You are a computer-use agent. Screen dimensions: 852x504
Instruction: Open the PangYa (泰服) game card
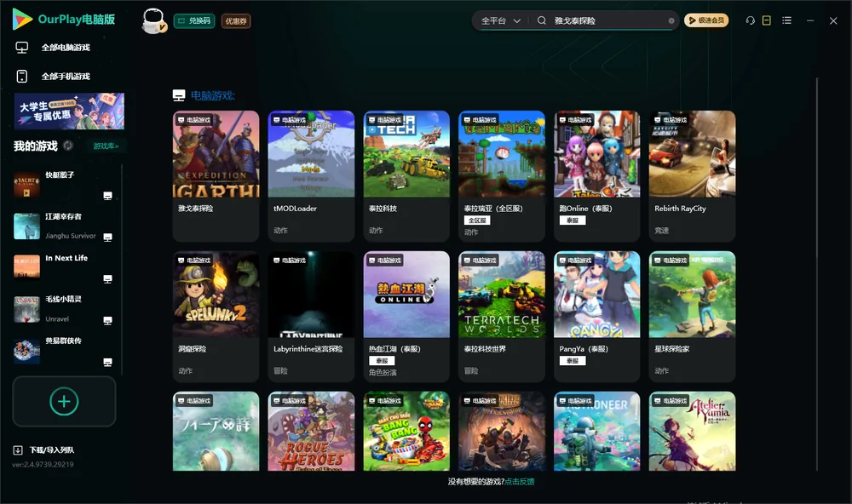coord(596,317)
